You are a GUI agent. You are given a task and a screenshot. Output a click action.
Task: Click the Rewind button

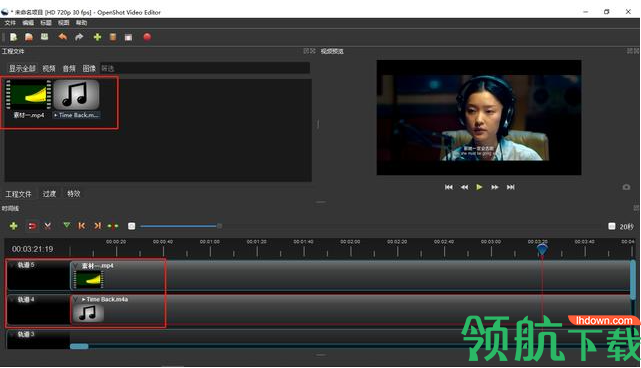(x=464, y=187)
